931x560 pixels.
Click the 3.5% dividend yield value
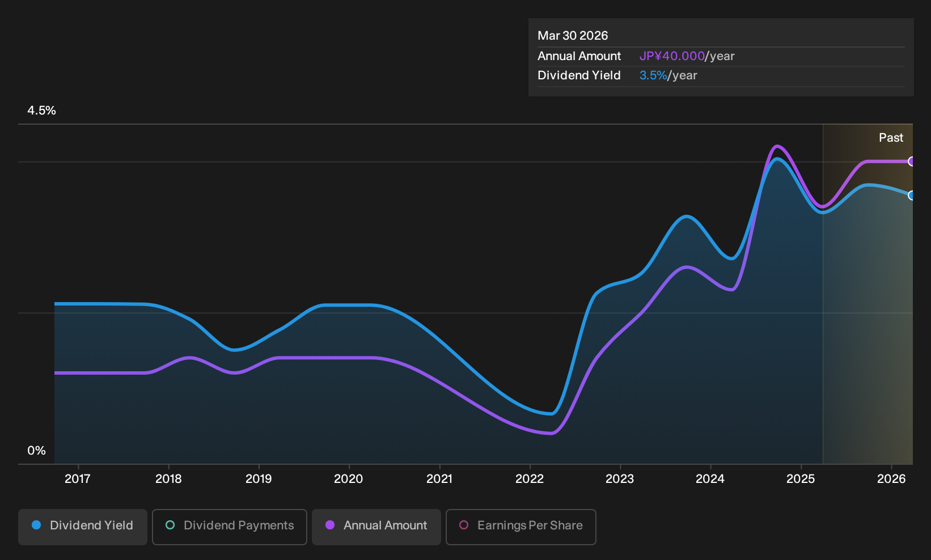click(653, 75)
